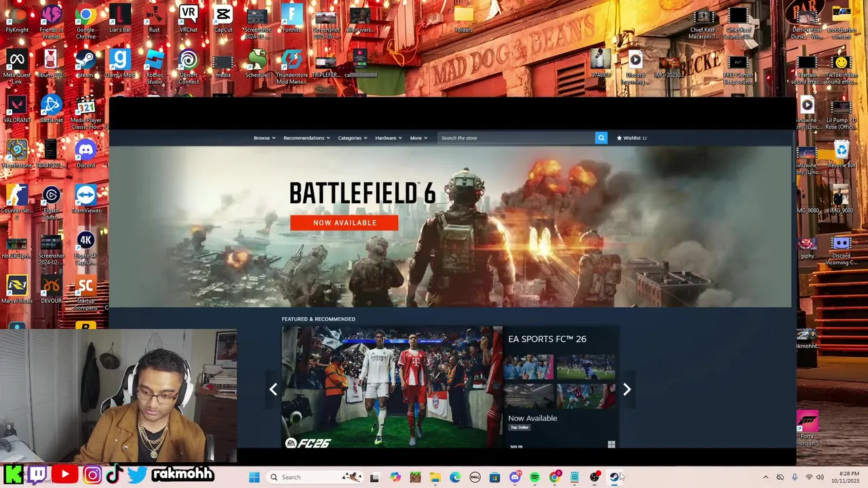Select the Folders desktop folder
Screen dimensions: 868x488
(464, 19)
